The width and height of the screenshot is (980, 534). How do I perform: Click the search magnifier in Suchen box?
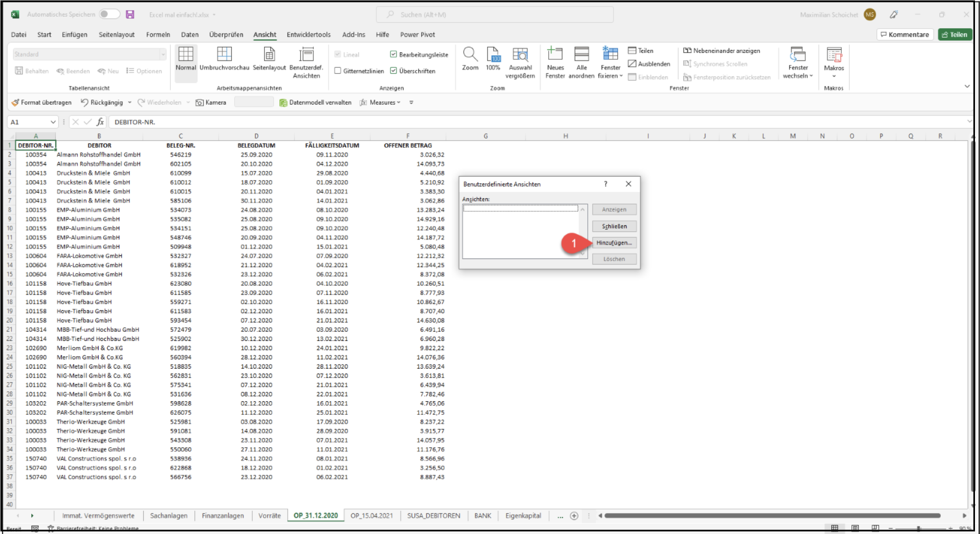[390, 15]
